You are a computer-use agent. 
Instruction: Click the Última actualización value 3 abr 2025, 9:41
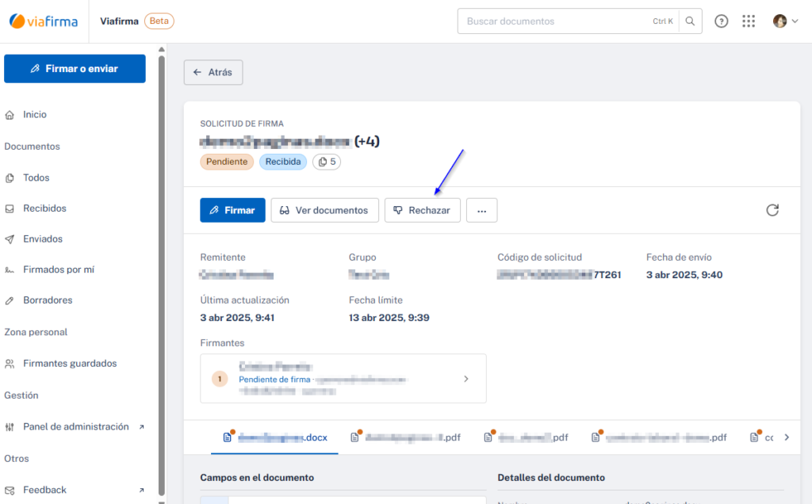pyautogui.click(x=237, y=319)
